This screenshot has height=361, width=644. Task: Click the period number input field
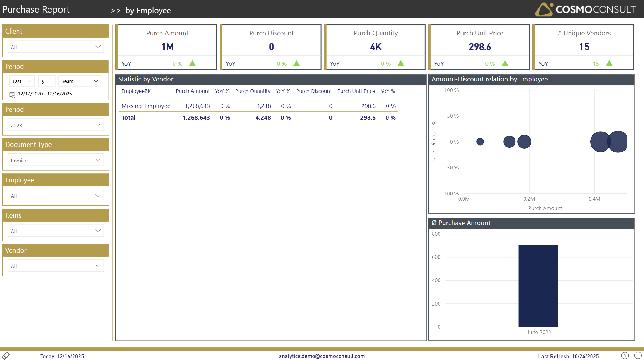pyautogui.click(x=47, y=81)
